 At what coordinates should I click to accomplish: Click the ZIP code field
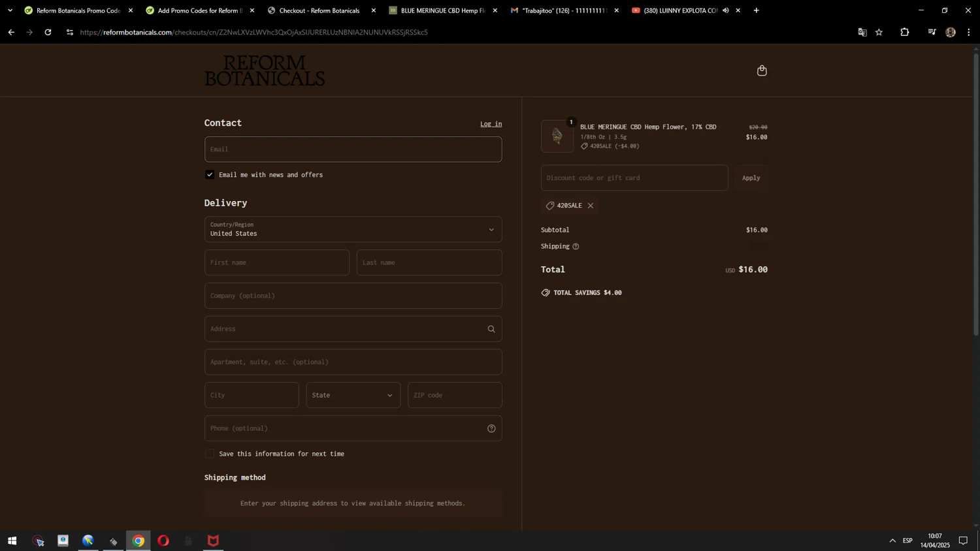(x=455, y=396)
